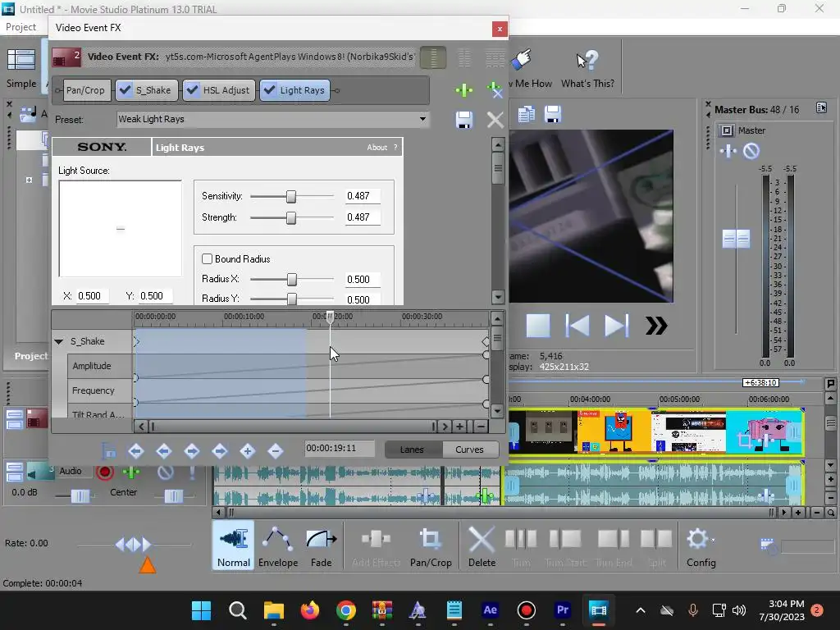Save the preset with the floppy disk icon
Screen dimensions: 840x630
click(x=464, y=120)
